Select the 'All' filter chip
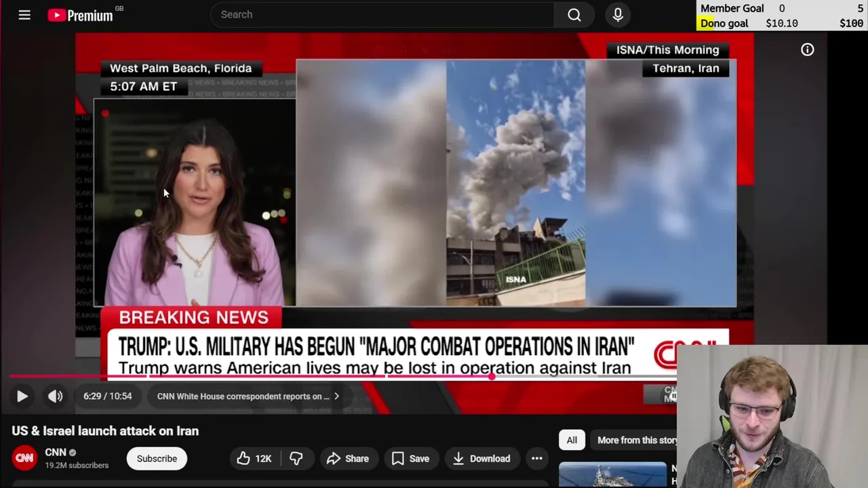 click(572, 441)
